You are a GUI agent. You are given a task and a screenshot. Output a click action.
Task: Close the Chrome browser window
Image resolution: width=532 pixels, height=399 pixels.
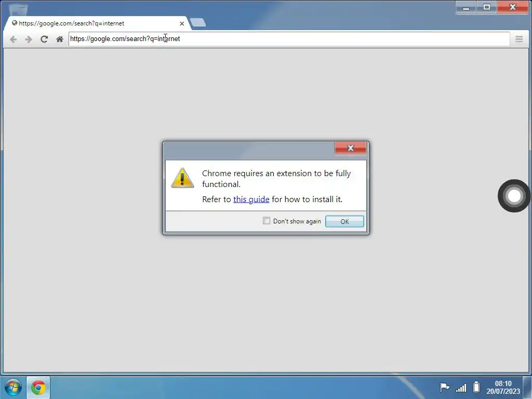click(x=513, y=7)
